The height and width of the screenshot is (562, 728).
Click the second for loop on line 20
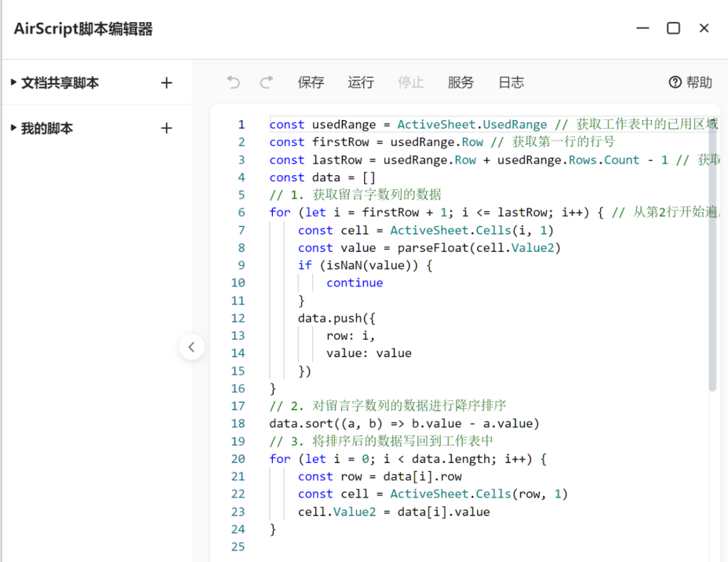pyautogui.click(x=408, y=460)
